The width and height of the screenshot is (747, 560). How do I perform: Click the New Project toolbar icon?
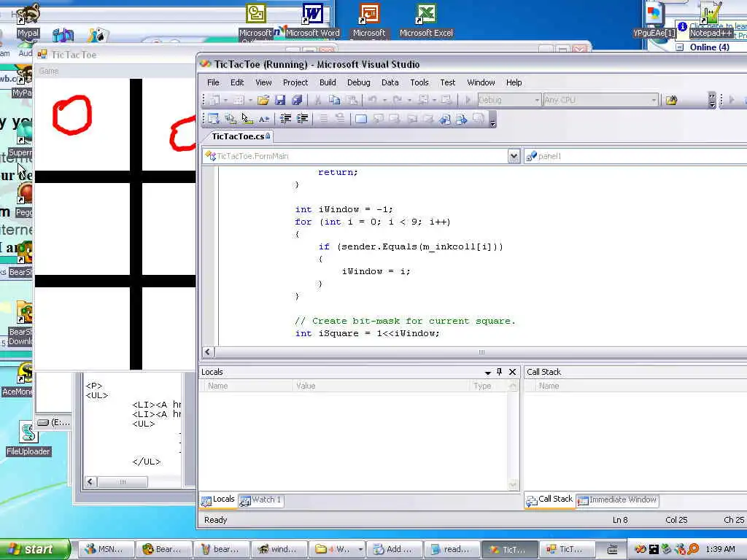tap(214, 100)
